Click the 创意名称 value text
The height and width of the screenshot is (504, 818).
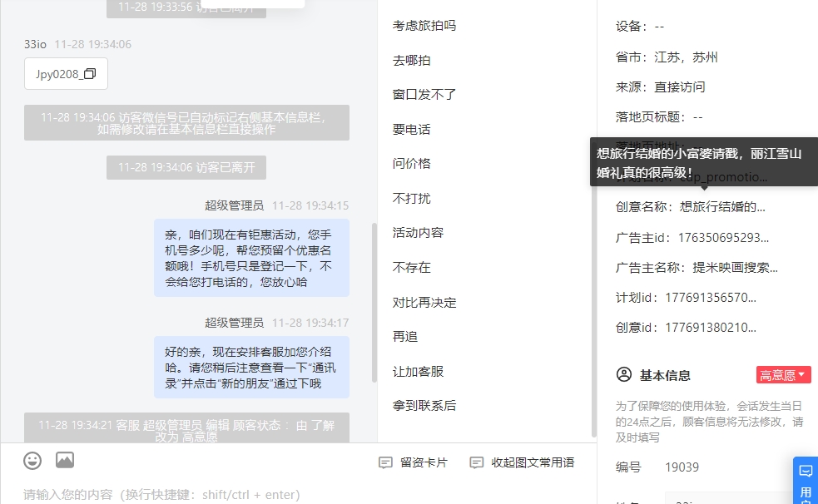click(722, 207)
